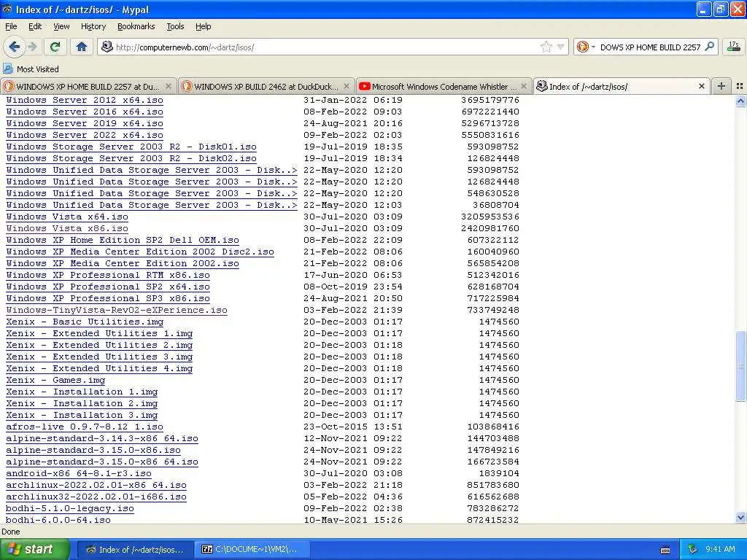The height and width of the screenshot is (560, 747).
Task: Open the File menu
Action: (x=11, y=26)
